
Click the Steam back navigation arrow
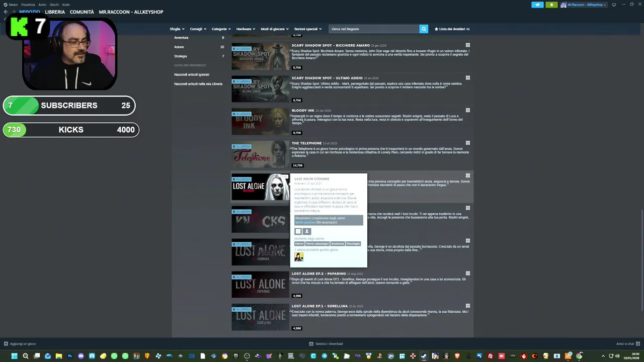[x=6, y=12]
